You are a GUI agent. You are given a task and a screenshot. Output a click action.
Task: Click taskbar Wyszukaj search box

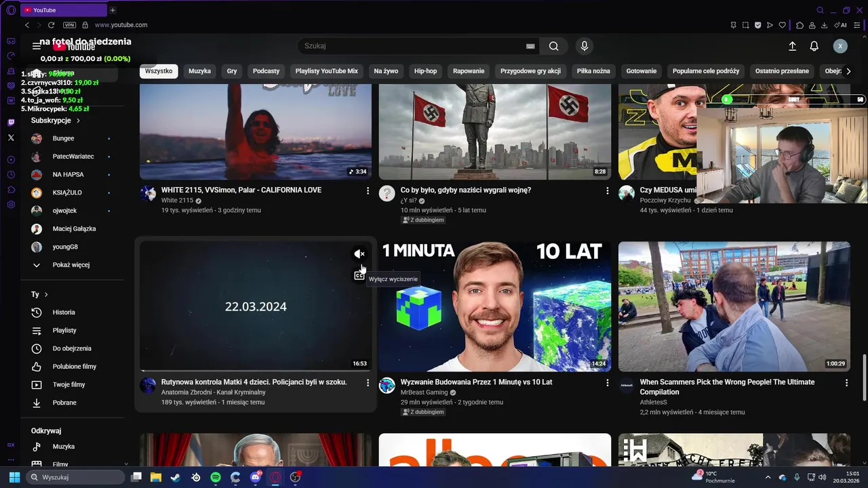pyautogui.click(x=77, y=477)
